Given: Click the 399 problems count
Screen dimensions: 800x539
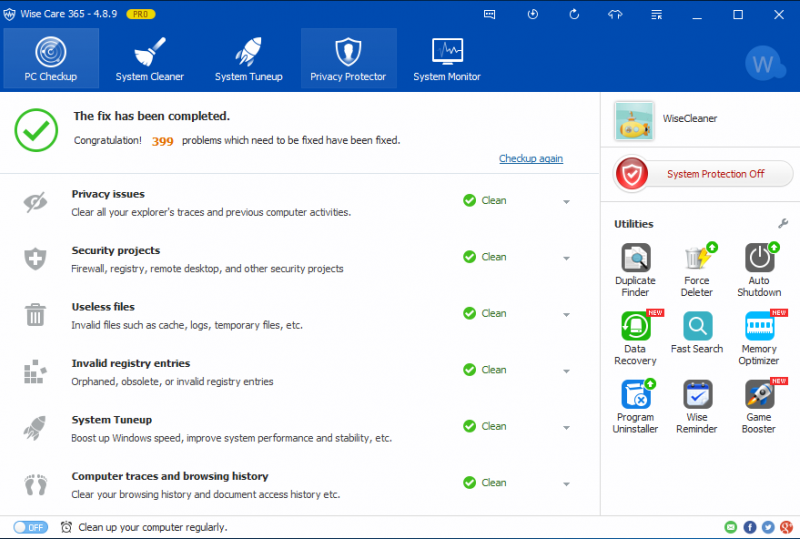Looking at the screenshot, I should 163,141.
